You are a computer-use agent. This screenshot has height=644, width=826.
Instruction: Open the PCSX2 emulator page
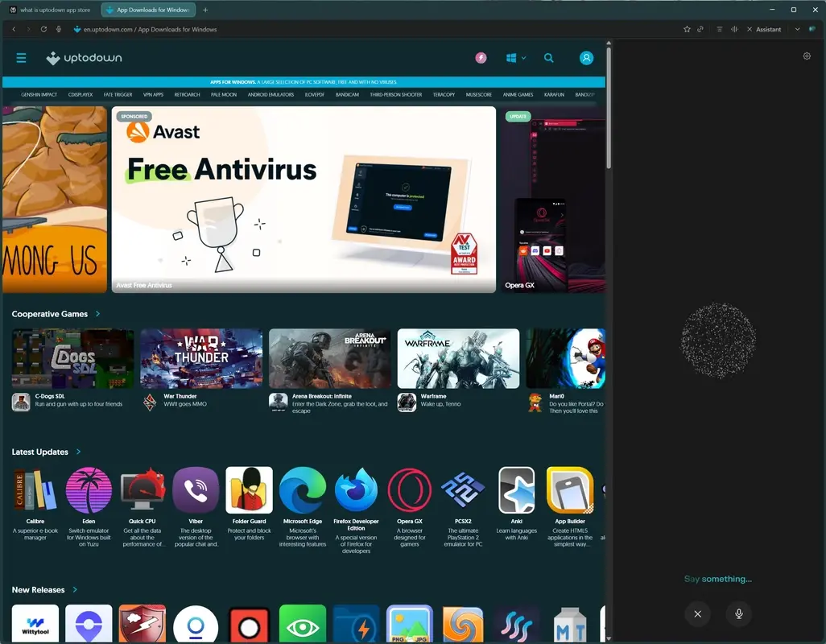[463, 489]
